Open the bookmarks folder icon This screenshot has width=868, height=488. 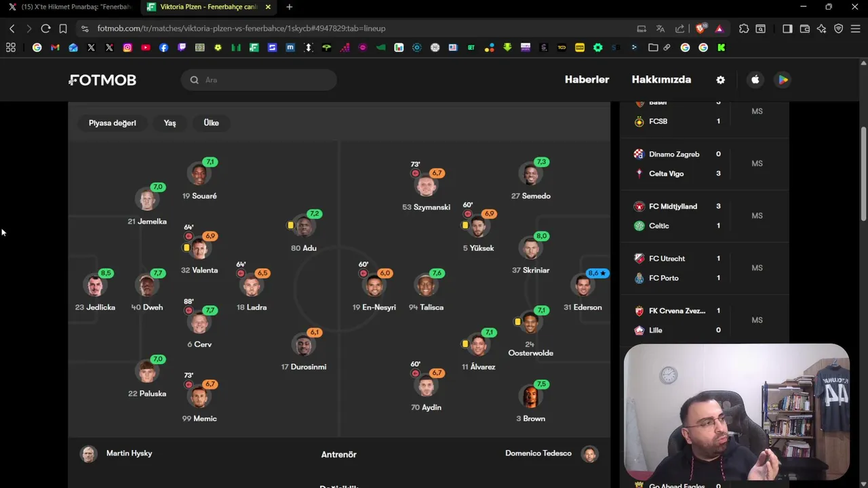pyautogui.click(x=653, y=47)
